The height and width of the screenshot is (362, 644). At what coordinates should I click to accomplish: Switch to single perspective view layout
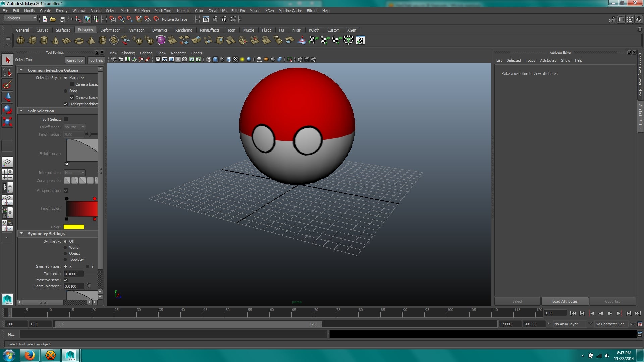(x=7, y=162)
